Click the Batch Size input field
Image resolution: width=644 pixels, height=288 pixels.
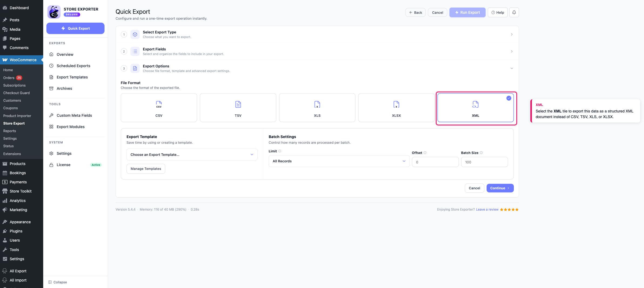pos(484,162)
